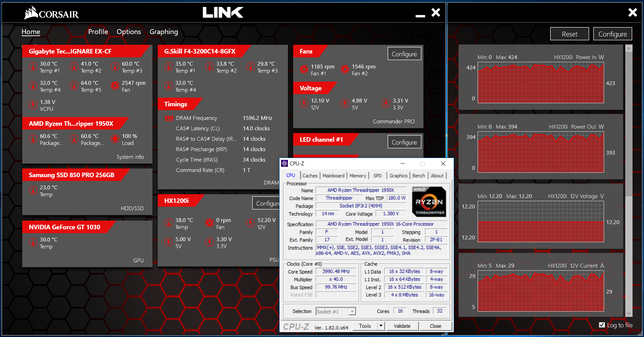Screen dimensions: 644x337
Task: Click the motherboard Temp #3 60.0 °C icon
Action: [x=115, y=66]
